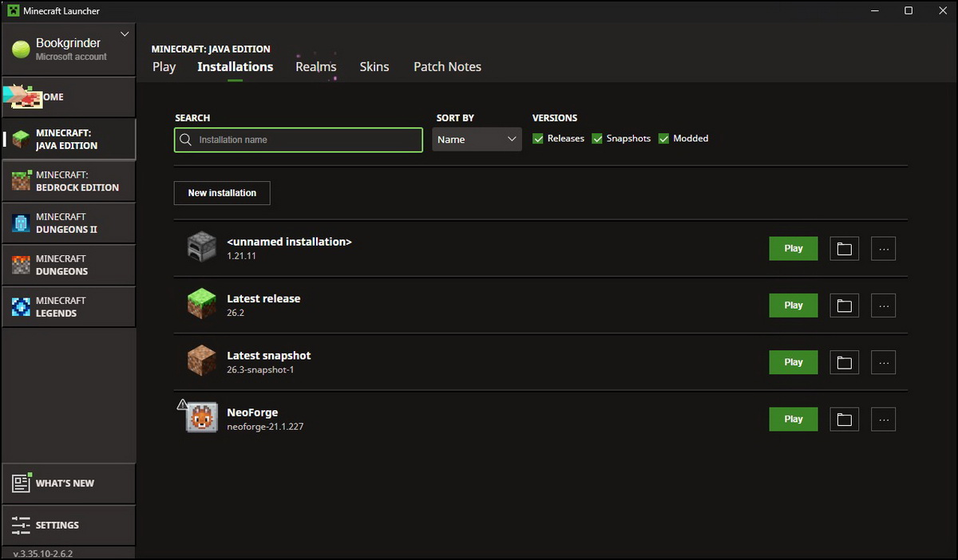The image size is (958, 560).
Task: Open the Realms tab
Action: pos(316,67)
